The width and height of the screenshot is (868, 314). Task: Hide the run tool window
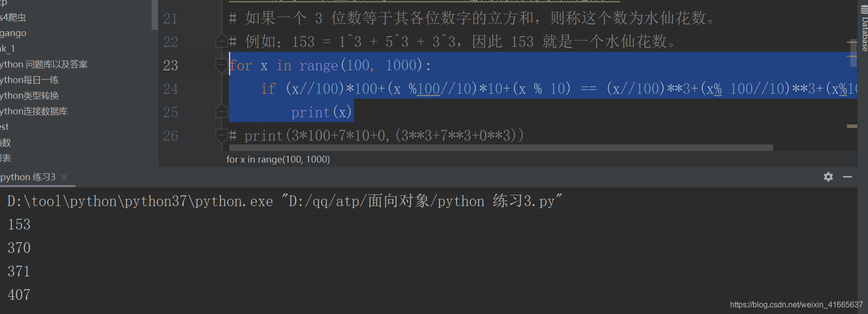(848, 177)
